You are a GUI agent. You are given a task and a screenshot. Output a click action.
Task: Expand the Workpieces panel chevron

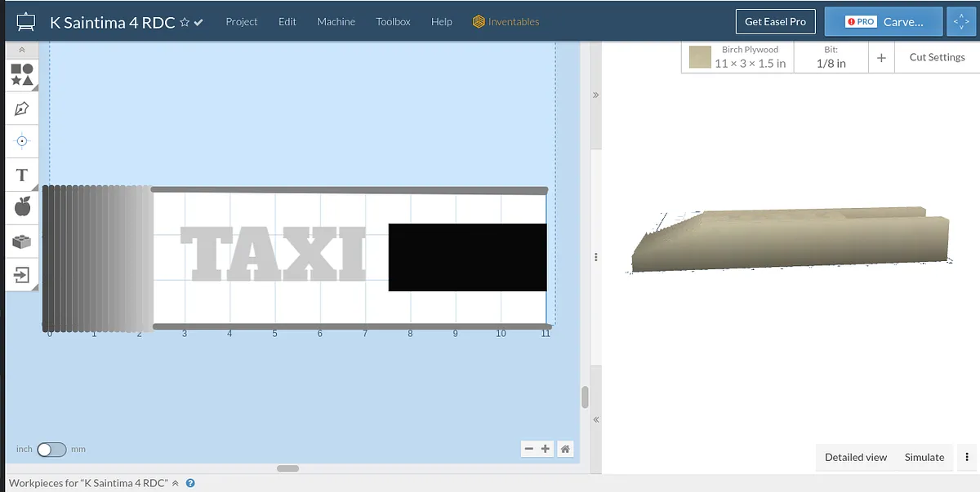pyautogui.click(x=175, y=483)
